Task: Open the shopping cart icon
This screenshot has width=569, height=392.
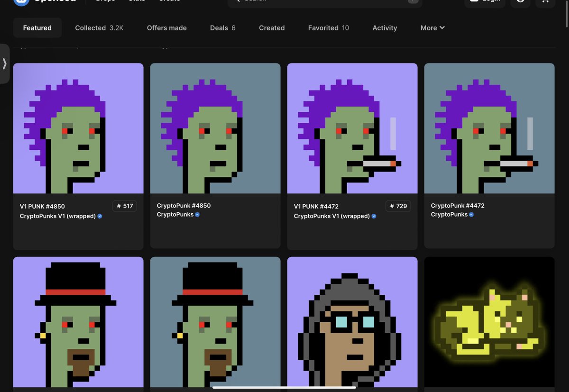Action: [545, 2]
